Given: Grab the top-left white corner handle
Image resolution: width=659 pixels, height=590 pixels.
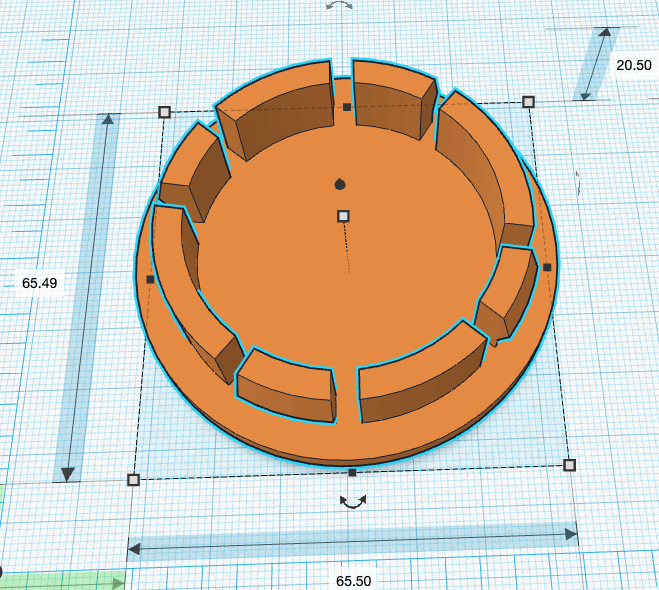Looking at the screenshot, I should point(164,112).
